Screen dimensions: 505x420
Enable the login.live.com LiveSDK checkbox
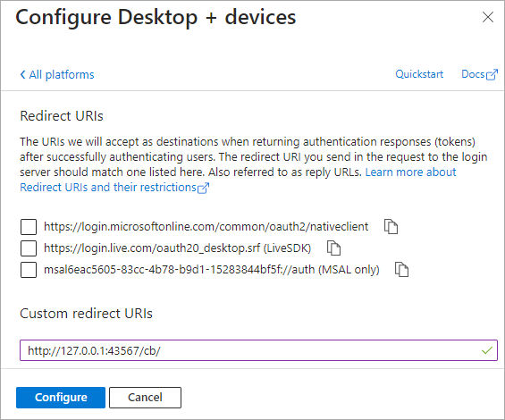click(x=29, y=248)
